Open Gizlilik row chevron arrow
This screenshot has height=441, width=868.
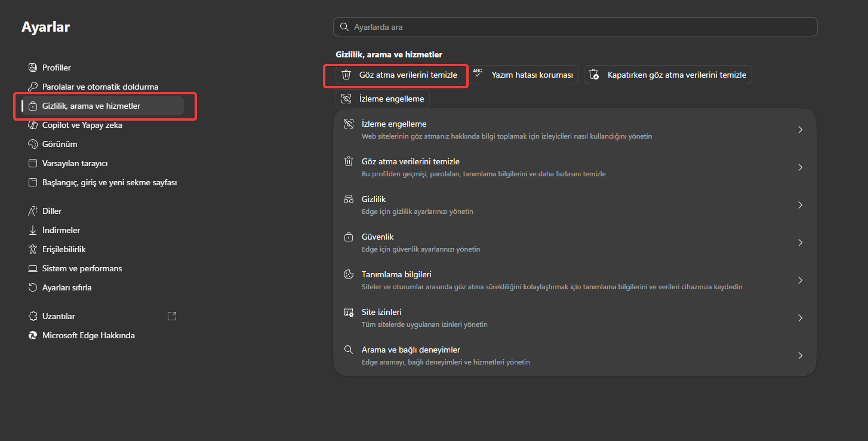pos(800,205)
